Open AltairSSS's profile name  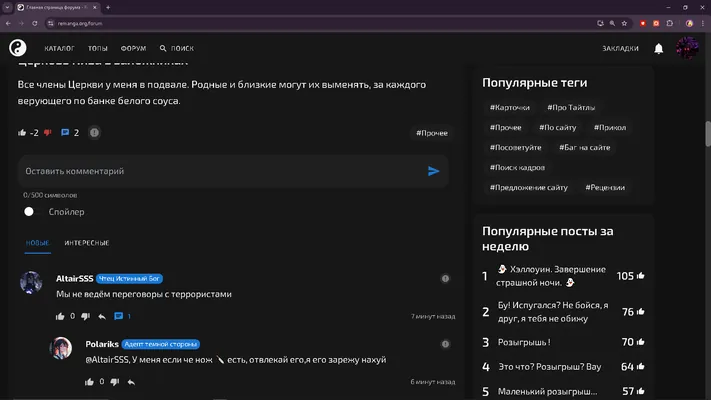click(74, 278)
